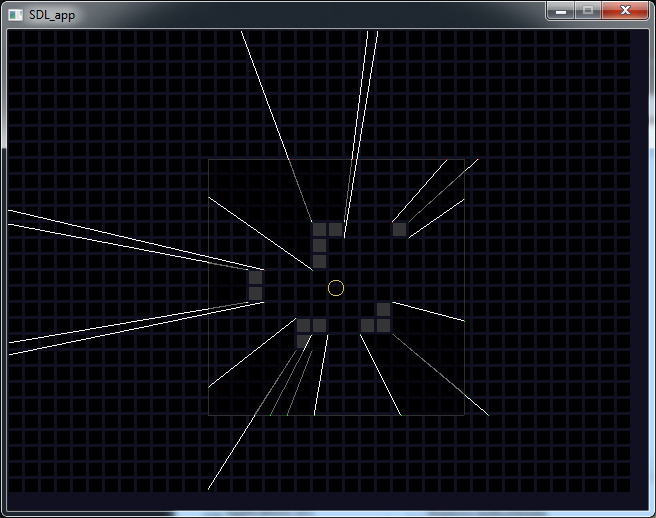656x518 pixels.
Task: Click bottom-right block of lower-right wall cluster
Action: 383,325
